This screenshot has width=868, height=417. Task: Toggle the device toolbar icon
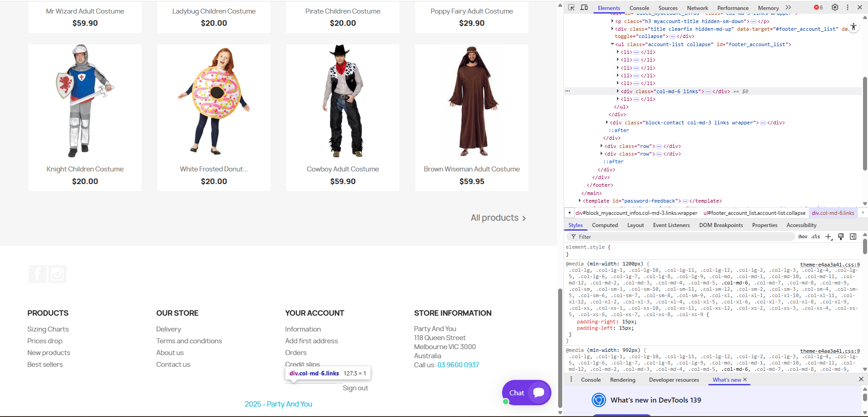(x=584, y=7)
